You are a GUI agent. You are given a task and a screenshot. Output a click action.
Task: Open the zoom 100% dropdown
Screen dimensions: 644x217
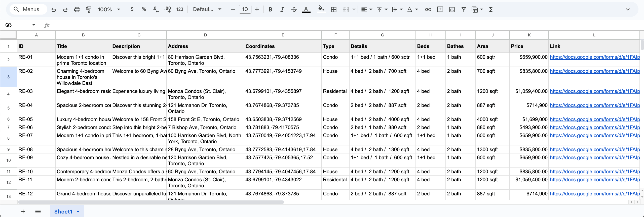(109, 9)
